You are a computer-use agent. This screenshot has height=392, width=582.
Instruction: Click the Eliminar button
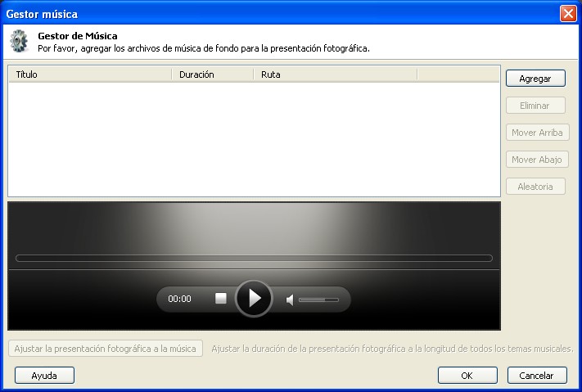coord(535,106)
